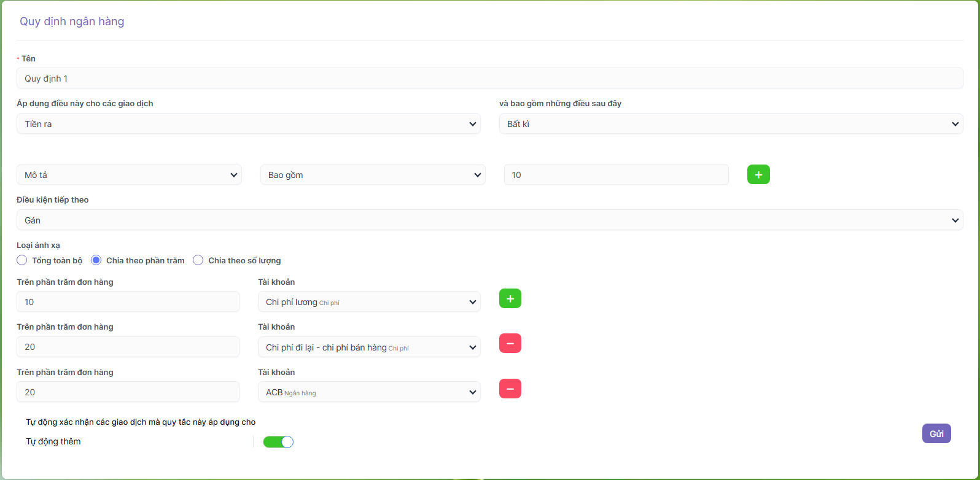
Task: Open the Bất kì conditions dropdown
Action: [x=731, y=124]
